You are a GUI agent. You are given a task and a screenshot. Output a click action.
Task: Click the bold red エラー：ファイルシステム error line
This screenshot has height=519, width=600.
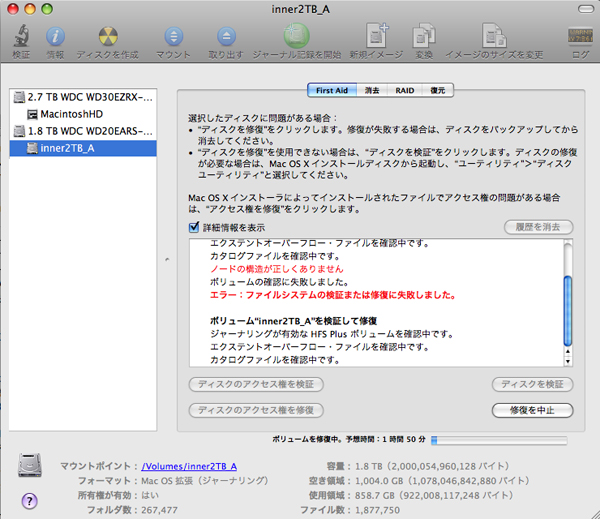pos(333,295)
